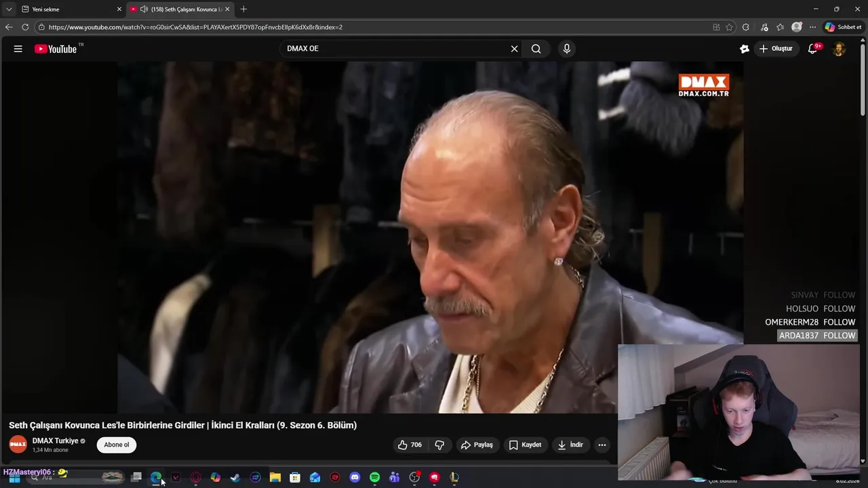Screen dimensions: 868x488
Task: Open the YouTube hamburger guide menu
Action: pos(18,49)
